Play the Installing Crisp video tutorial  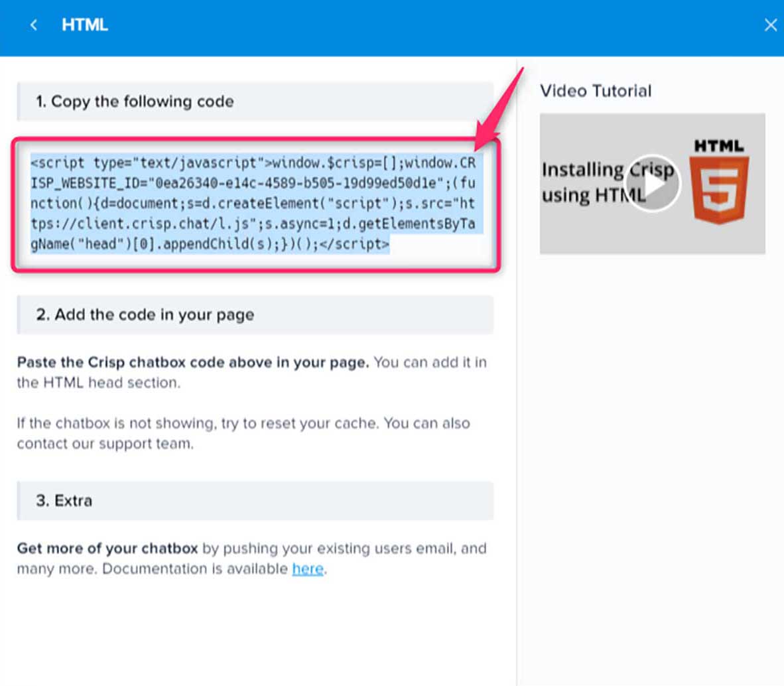pyautogui.click(x=653, y=184)
